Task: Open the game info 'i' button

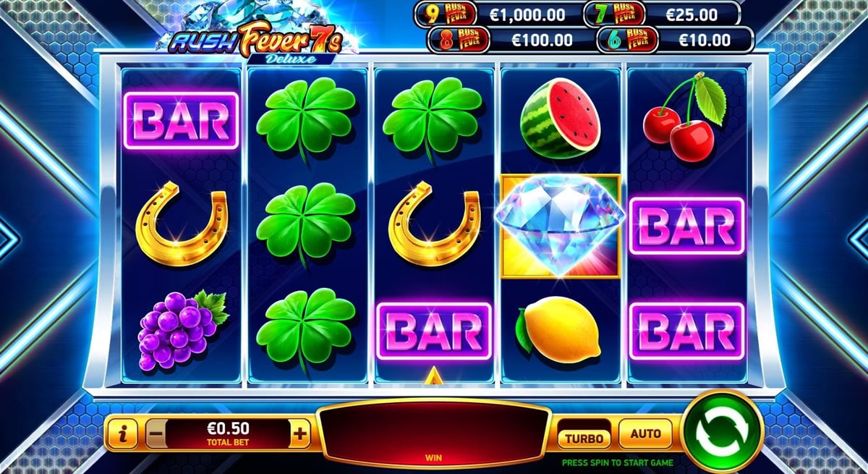Action: pos(124,434)
